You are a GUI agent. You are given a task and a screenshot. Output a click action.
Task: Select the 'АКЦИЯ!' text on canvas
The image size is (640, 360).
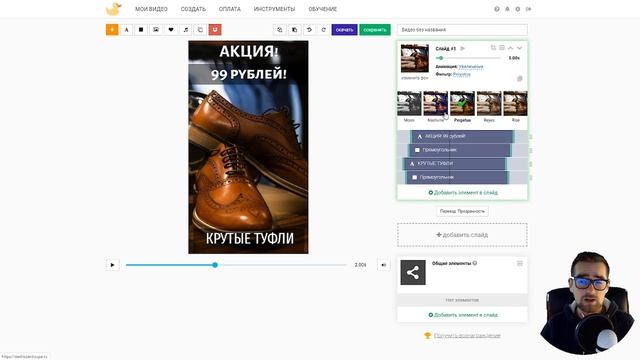coord(249,52)
